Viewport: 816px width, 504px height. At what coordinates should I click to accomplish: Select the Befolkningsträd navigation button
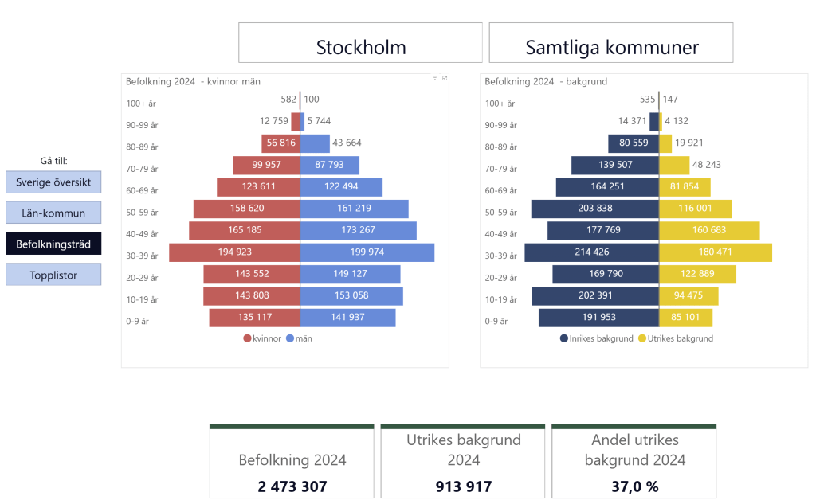coord(53,244)
